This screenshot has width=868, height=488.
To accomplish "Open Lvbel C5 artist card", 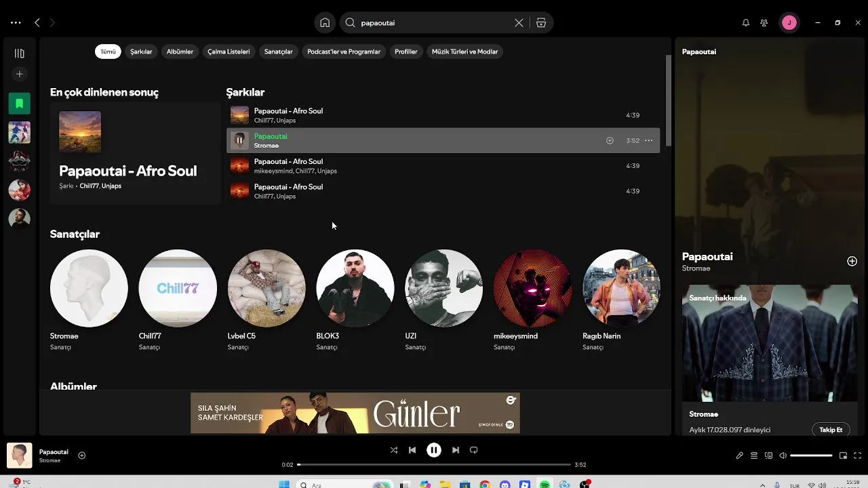I will tap(267, 301).
